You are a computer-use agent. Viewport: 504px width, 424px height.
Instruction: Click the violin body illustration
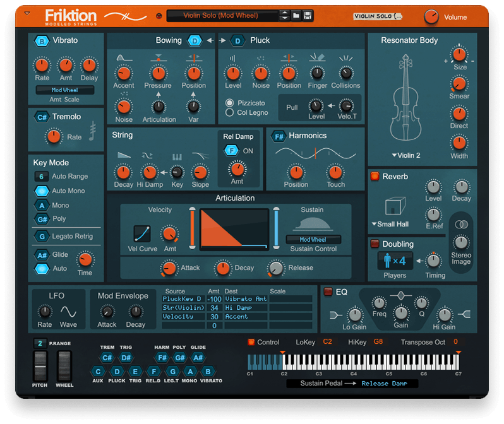click(x=405, y=98)
